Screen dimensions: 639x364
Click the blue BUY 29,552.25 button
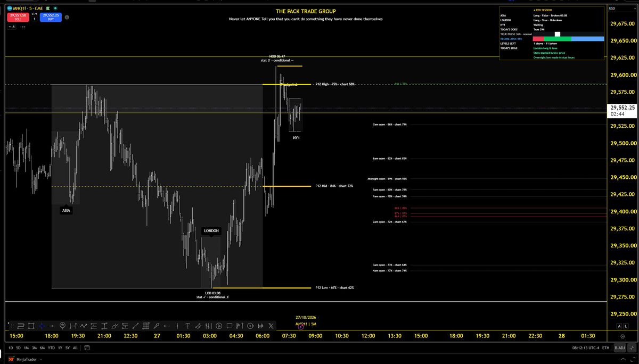tap(51, 17)
